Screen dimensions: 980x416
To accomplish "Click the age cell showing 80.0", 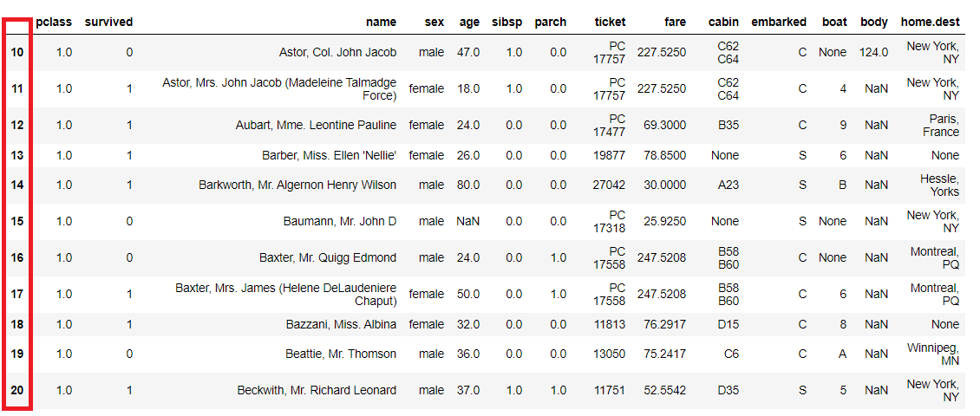I will tap(468, 185).
